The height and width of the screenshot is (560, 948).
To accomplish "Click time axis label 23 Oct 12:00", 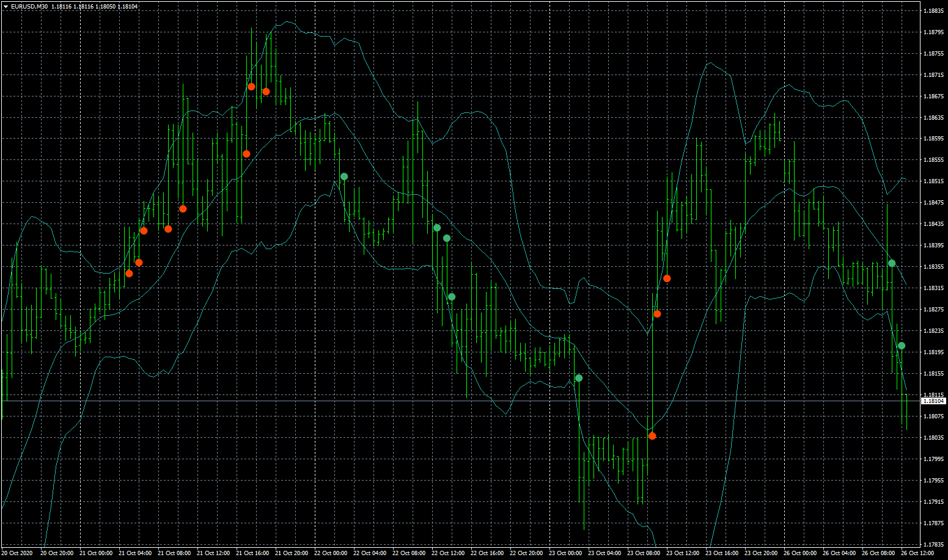I will (683, 553).
